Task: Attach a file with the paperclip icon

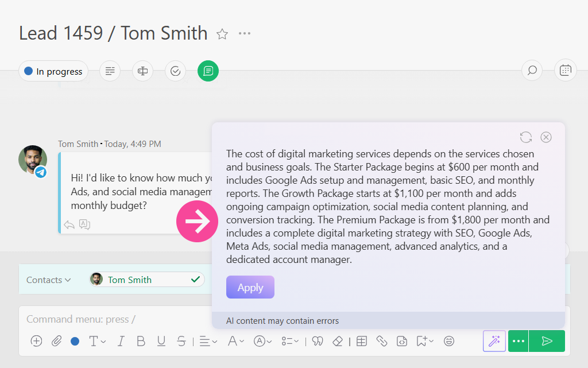Action: (x=57, y=341)
